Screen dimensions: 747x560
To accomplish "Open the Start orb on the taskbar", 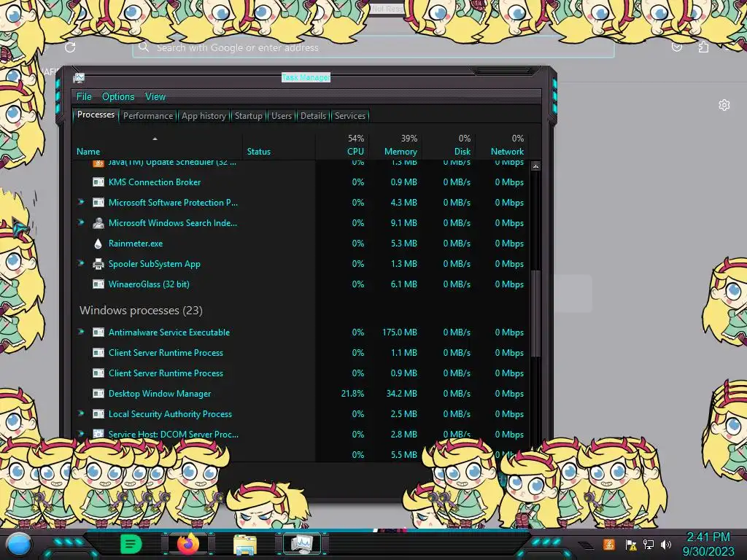I will (19, 545).
